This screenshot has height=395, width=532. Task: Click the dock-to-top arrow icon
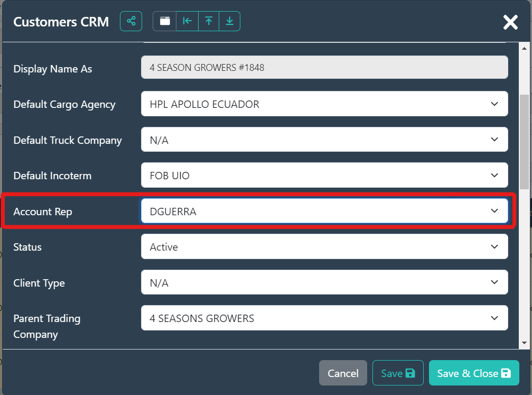pos(209,21)
